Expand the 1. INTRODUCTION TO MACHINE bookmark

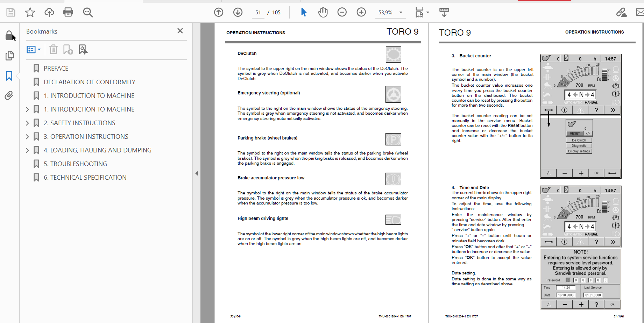point(27,109)
